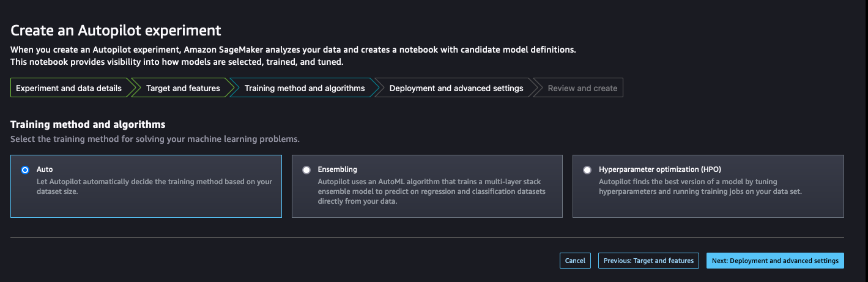
Task: Select the Auto training method radio button
Action: 25,170
